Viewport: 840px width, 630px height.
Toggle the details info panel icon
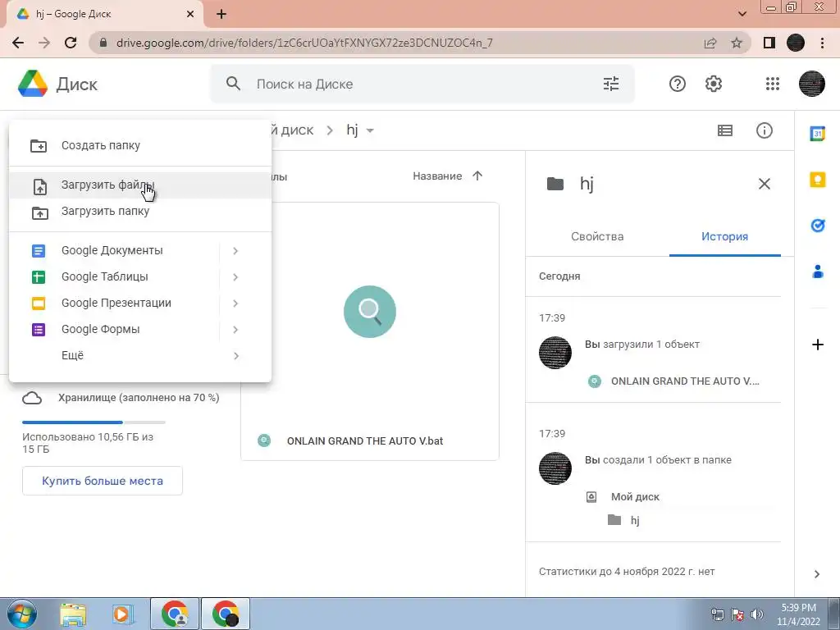pos(764,130)
